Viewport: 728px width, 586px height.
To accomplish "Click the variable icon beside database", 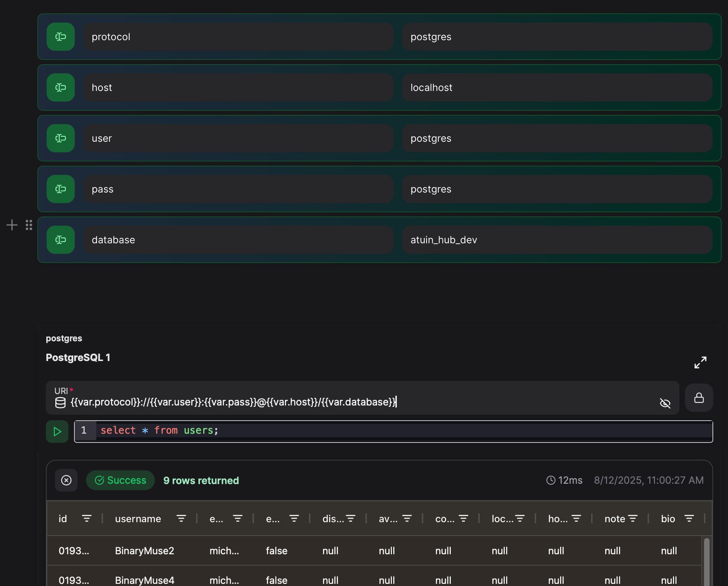I will coord(61,240).
